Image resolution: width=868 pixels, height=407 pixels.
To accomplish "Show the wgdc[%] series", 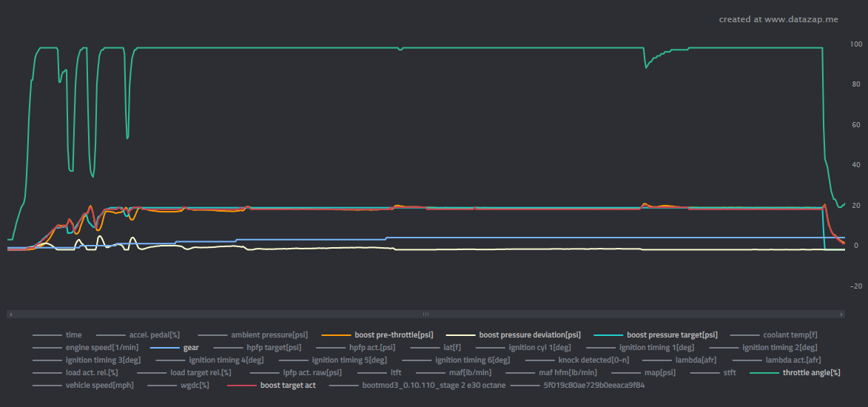I will (194, 386).
